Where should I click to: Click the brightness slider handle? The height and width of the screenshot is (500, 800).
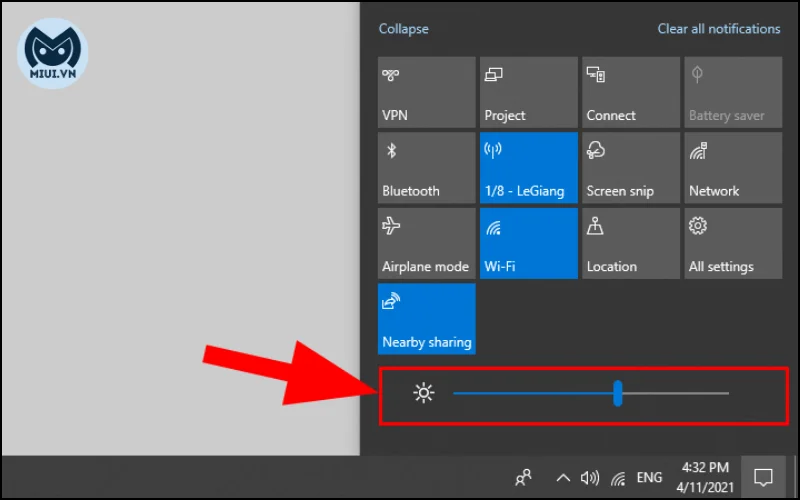pos(617,393)
